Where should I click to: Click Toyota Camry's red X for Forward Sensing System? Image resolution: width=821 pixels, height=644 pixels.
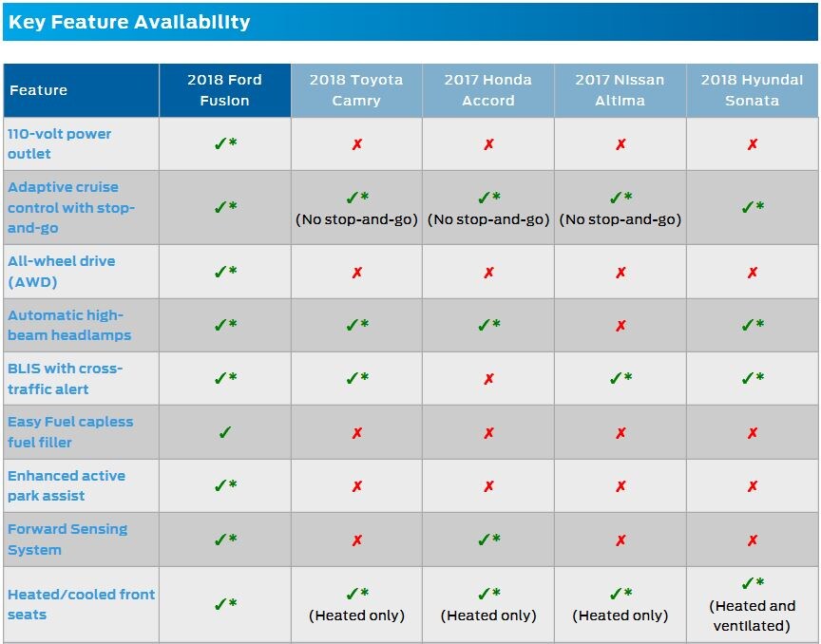pyautogui.click(x=357, y=540)
